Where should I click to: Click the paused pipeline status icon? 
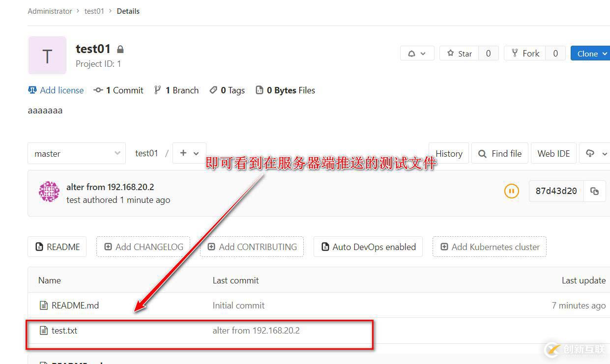pyautogui.click(x=511, y=191)
